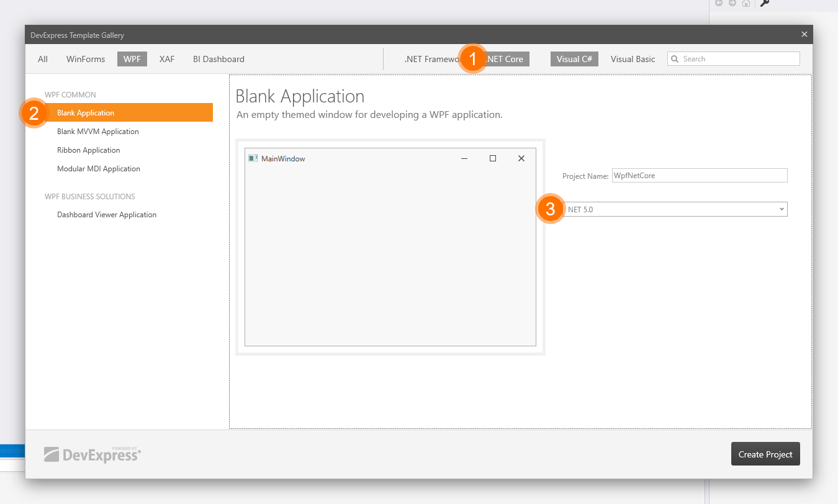Image resolution: width=838 pixels, height=504 pixels.
Task: Click the Create Project button
Action: (x=765, y=454)
